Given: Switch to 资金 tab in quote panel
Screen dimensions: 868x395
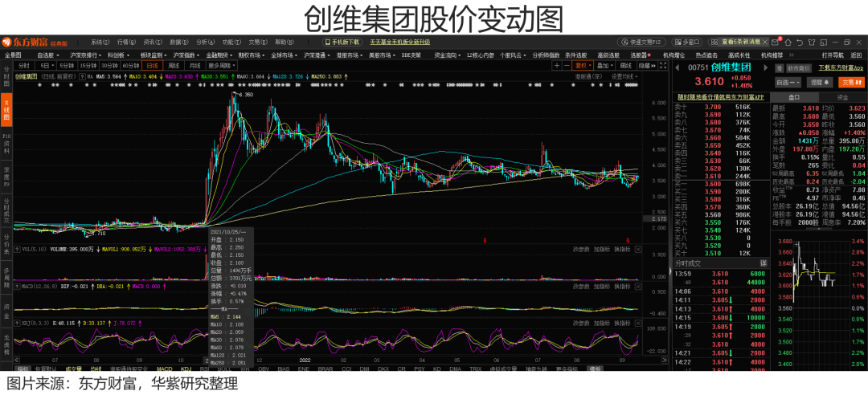Looking at the screenshot, I should pos(843,97).
